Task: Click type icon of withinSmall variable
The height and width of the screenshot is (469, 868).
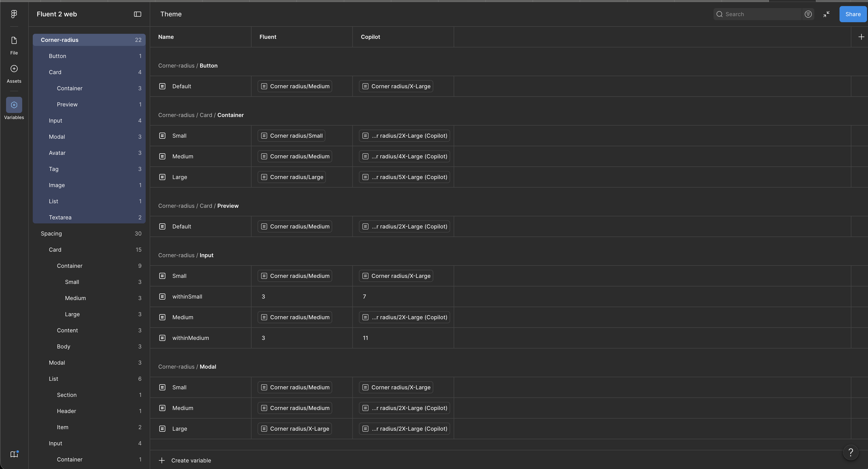Action: (162, 296)
